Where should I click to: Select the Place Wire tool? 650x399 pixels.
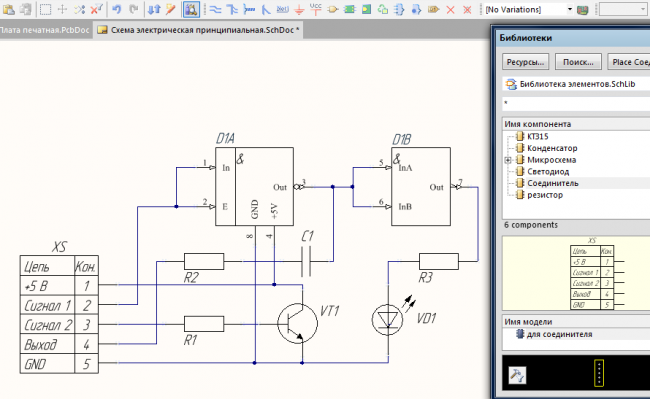click(x=215, y=9)
